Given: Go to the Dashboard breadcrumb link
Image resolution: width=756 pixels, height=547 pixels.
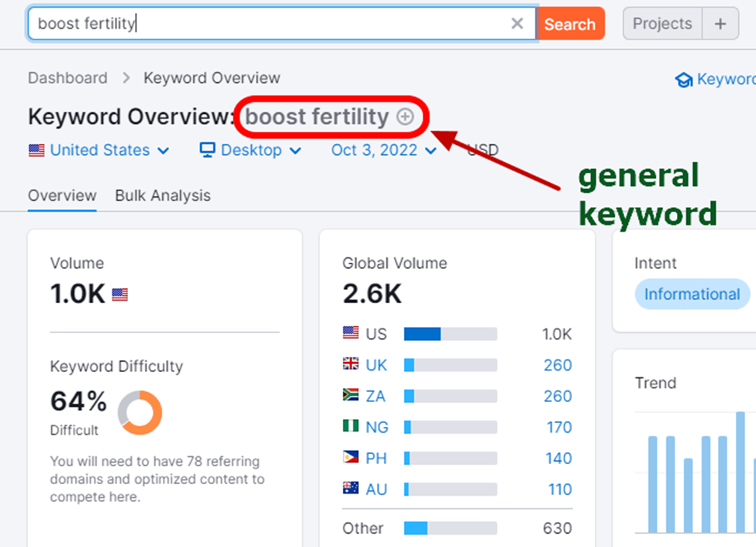Looking at the screenshot, I should tap(67, 78).
